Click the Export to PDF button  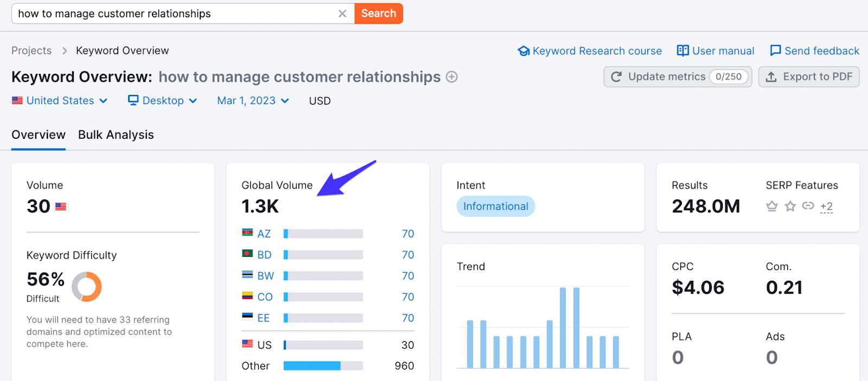click(809, 77)
